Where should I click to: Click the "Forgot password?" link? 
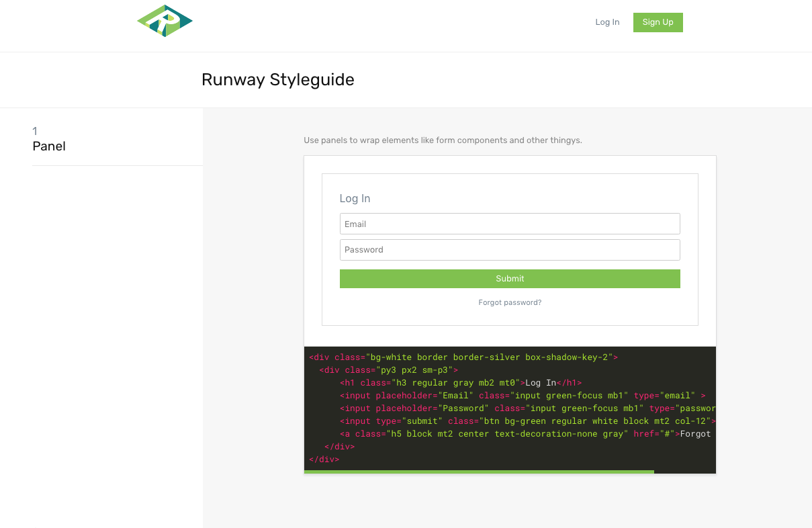point(509,302)
